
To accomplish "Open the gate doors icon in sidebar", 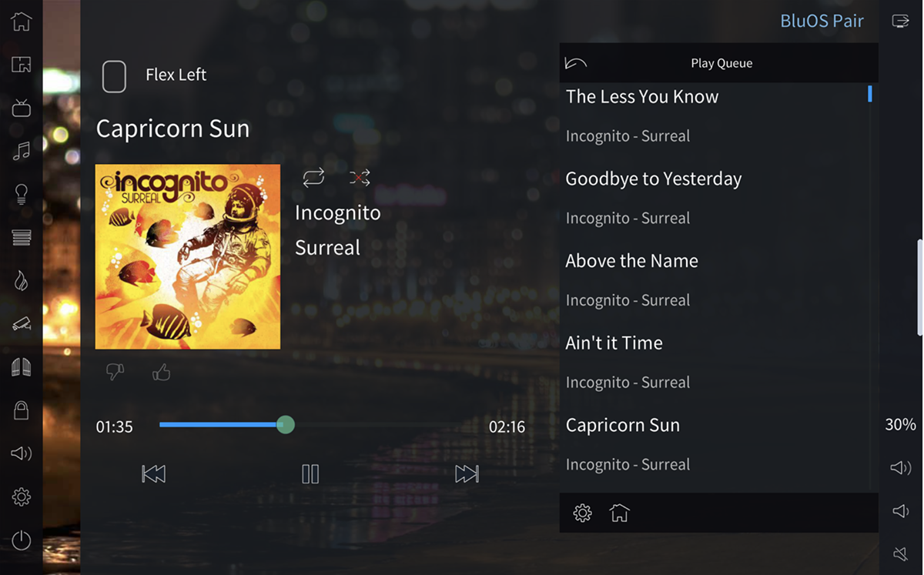I will coord(22,367).
